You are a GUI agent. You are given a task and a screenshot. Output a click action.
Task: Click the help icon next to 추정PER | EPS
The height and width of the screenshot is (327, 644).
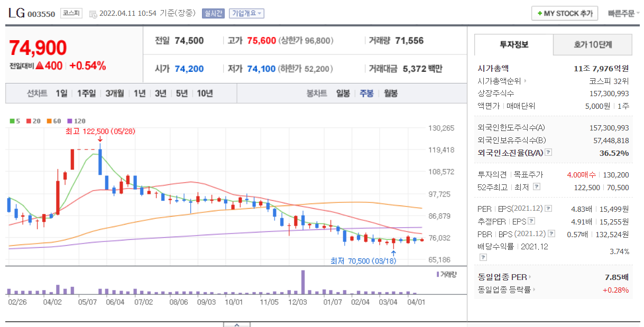(x=531, y=221)
